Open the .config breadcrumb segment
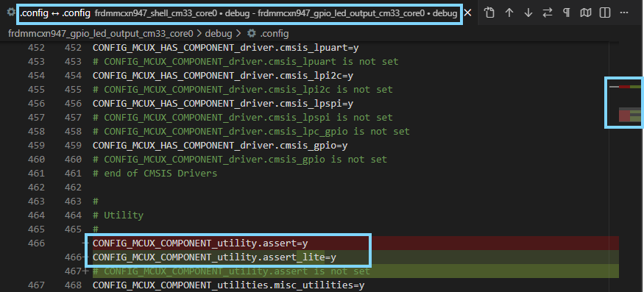The height and width of the screenshot is (292, 644). pyautogui.click(x=275, y=33)
